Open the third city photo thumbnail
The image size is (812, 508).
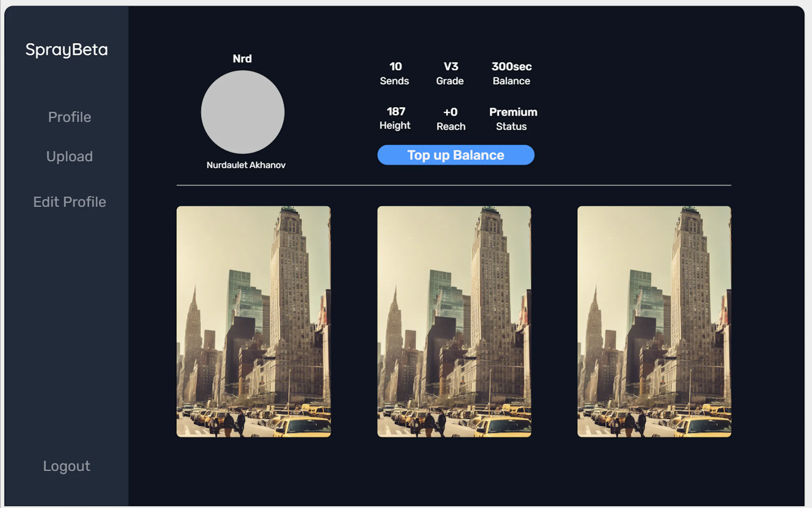(654, 321)
